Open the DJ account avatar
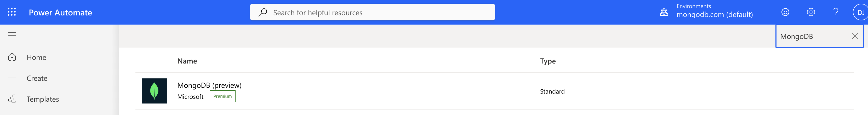 pyautogui.click(x=861, y=13)
